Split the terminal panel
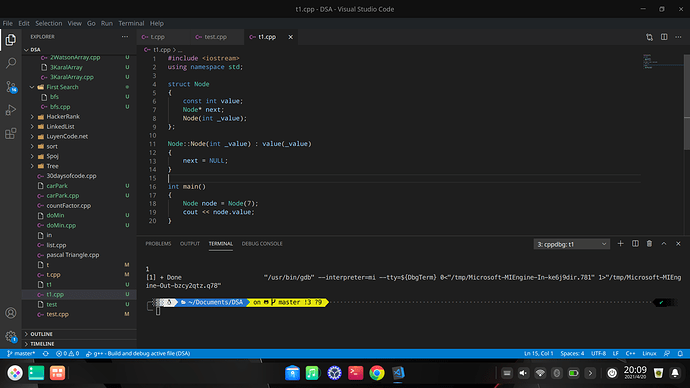Viewport: 690px width, 388px height. coord(635,244)
